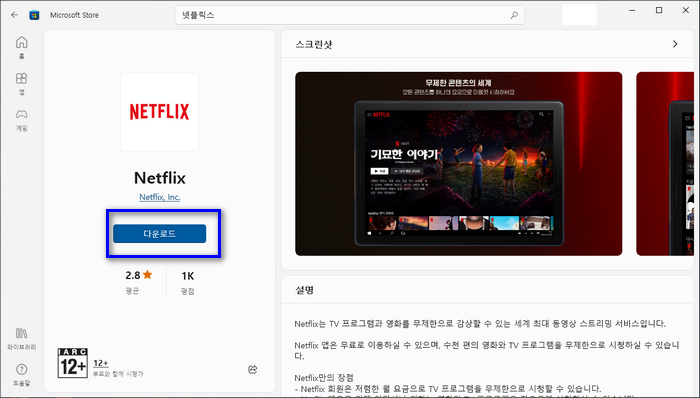Open the 홈 (Home) sidebar icon
The image size is (700, 398).
(x=21, y=47)
